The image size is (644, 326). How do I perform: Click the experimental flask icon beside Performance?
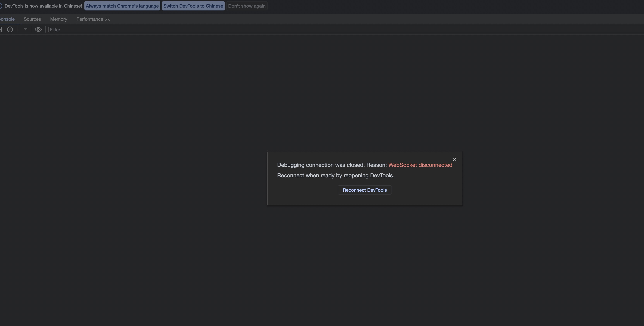click(x=107, y=19)
